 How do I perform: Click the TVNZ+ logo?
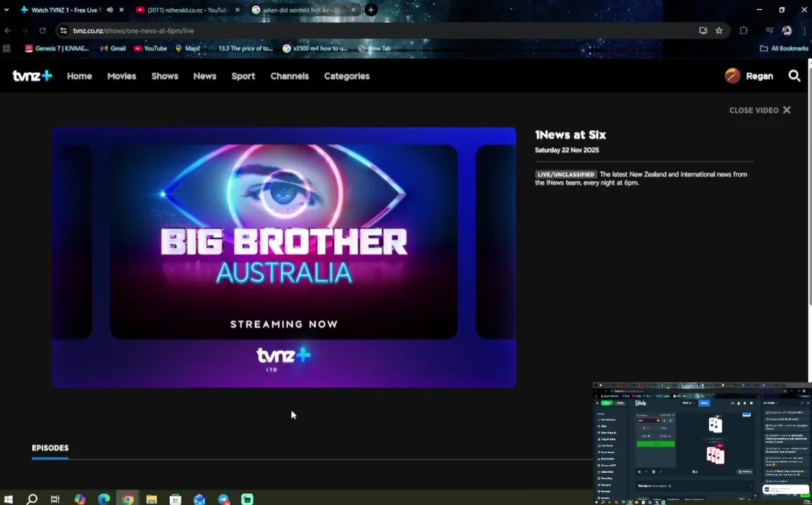[32, 76]
